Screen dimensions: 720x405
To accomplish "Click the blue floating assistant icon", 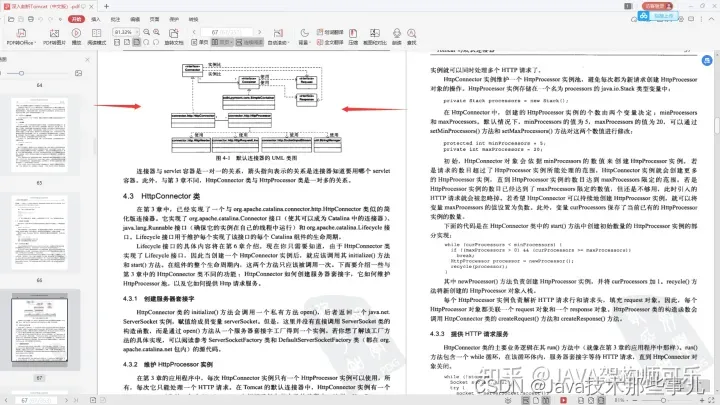I will pos(707,60).
